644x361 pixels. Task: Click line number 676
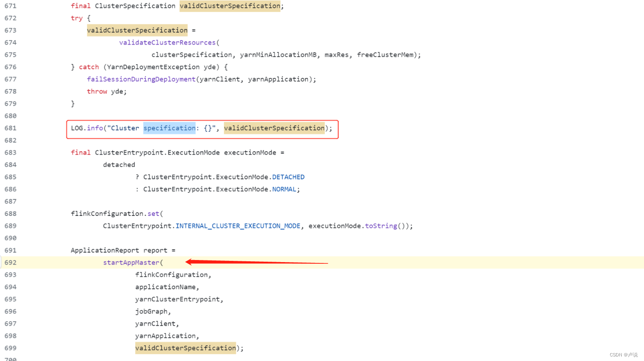point(10,67)
